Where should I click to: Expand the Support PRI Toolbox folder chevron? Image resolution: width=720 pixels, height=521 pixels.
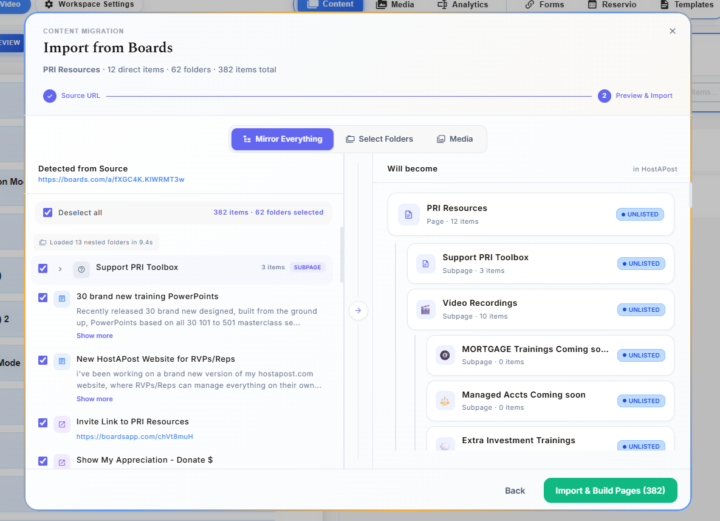pos(60,269)
